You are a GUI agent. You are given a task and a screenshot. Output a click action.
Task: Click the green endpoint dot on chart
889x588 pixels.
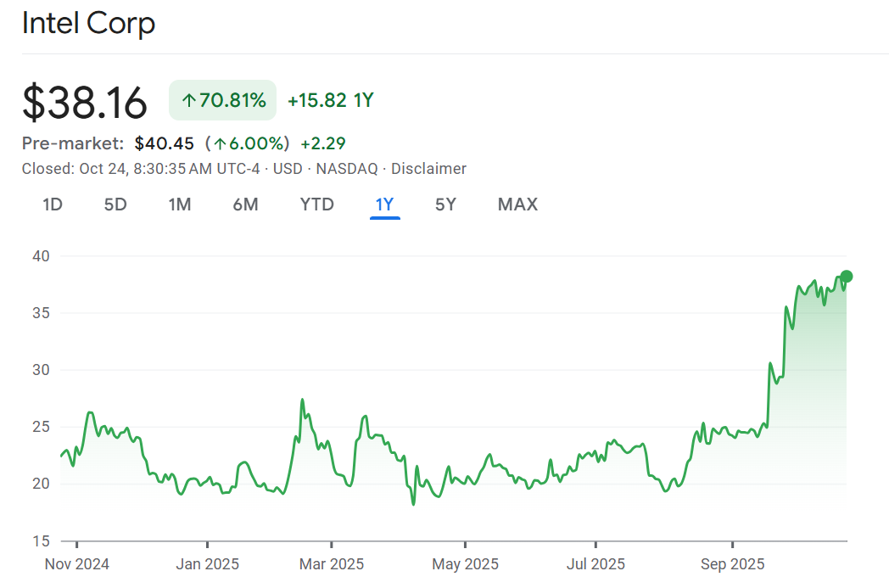tap(846, 276)
